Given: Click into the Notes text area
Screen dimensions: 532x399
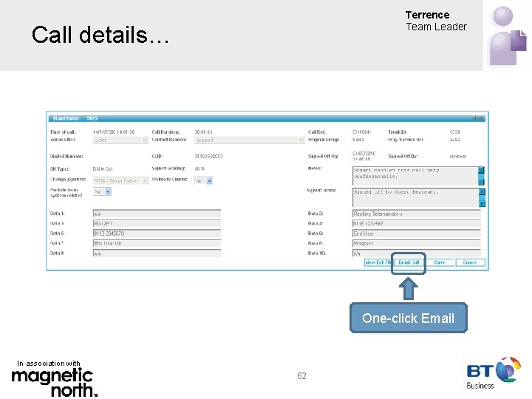Looking at the screenshot, I should pos(415,176).
